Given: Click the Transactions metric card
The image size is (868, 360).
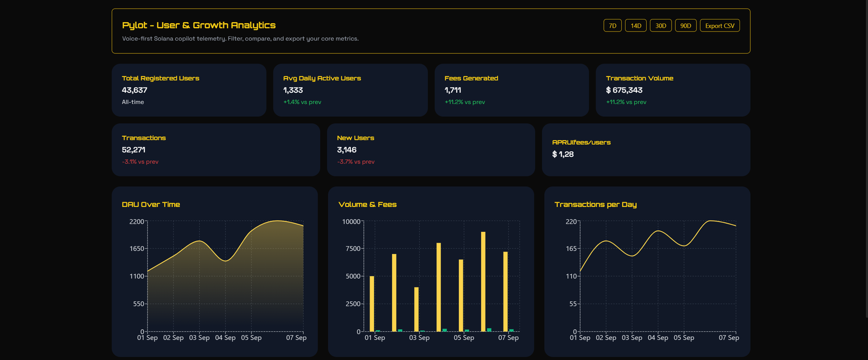Looking at the screenshot, I should coord(215,150).
